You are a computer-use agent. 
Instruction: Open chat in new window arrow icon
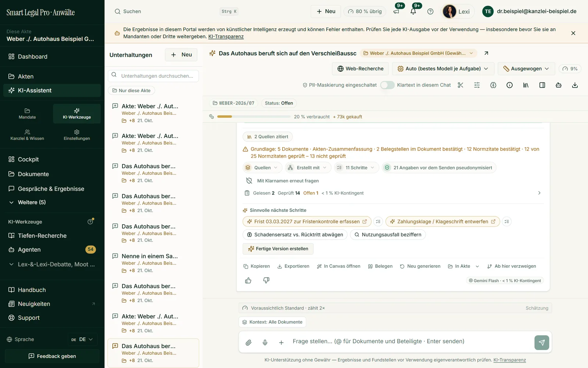tap(486, 53)
